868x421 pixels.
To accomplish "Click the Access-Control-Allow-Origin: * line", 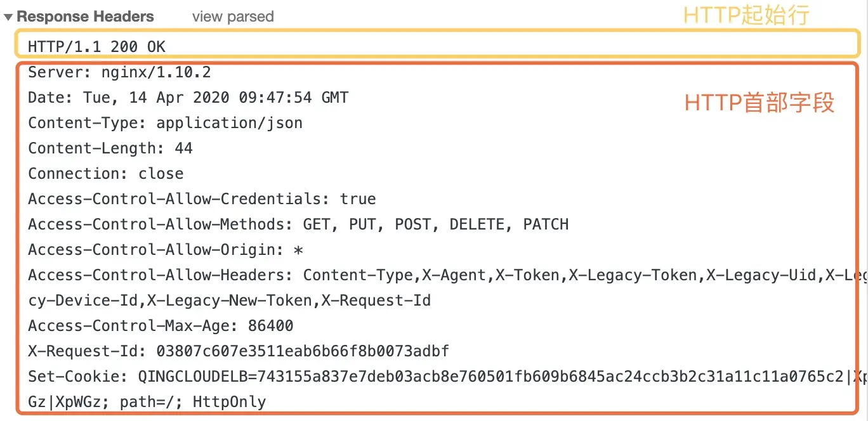I will point(166,250).
